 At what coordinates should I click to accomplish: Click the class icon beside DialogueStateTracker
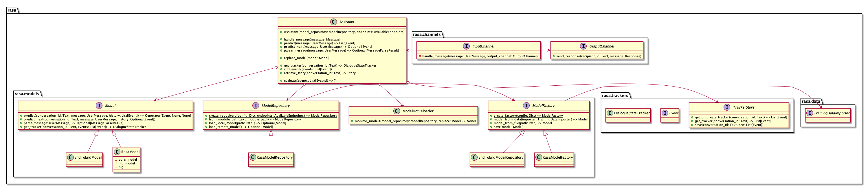tap(610, 113)
